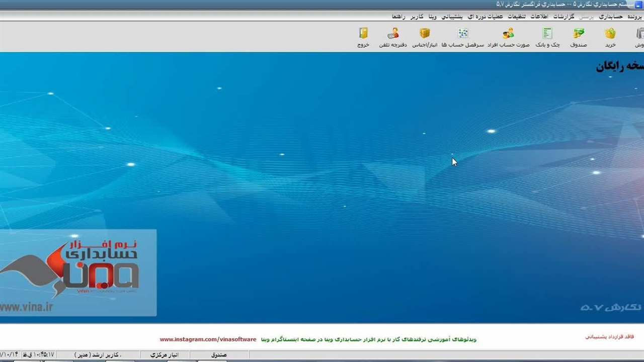Click the سرفصل حساب ها (Account headings) icon

463,38
